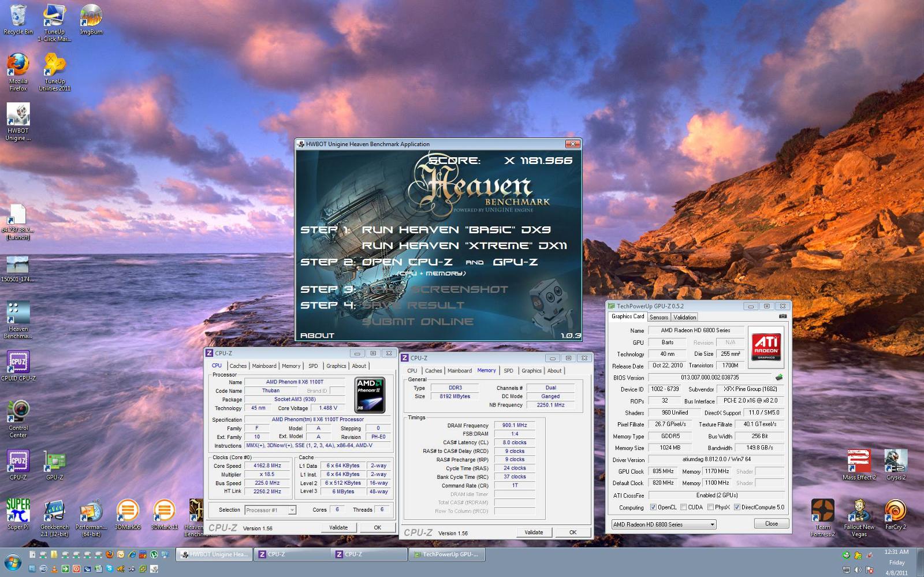Toggle the PhysX checkbox in GPU-Z

[x=710, y=507]
